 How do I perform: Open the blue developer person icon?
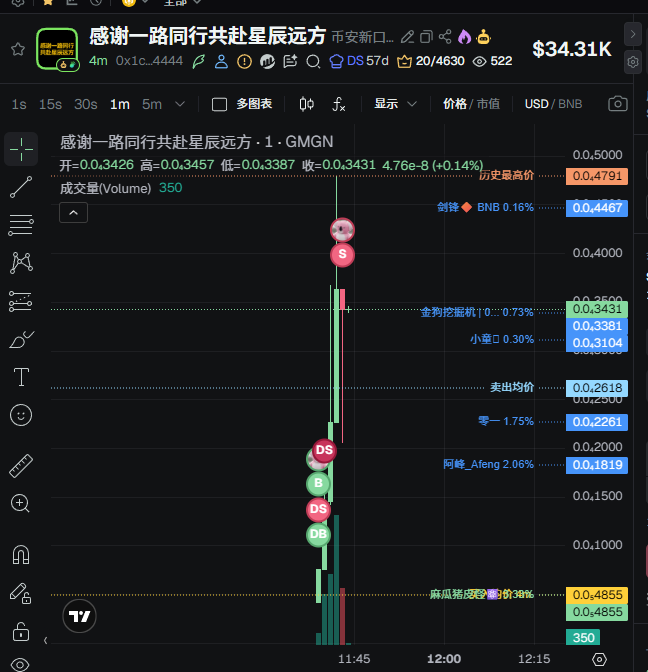tap(221, 61)
